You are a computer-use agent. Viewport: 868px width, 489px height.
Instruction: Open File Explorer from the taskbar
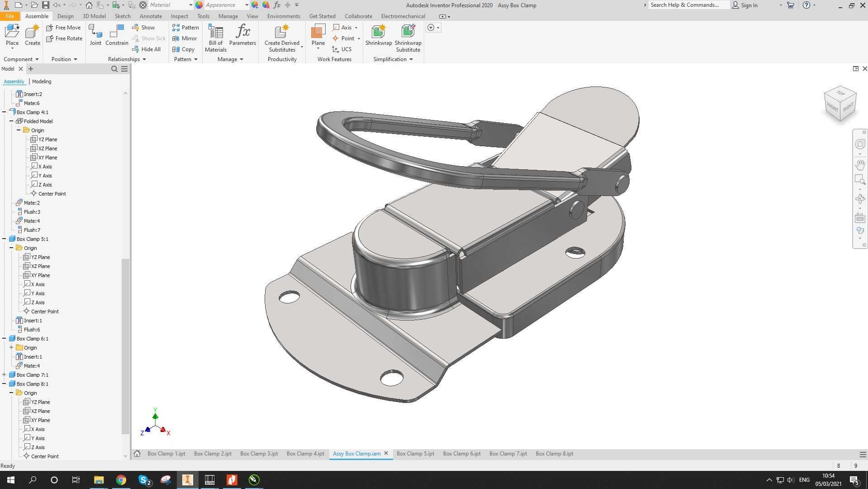[x=99, y=480]
